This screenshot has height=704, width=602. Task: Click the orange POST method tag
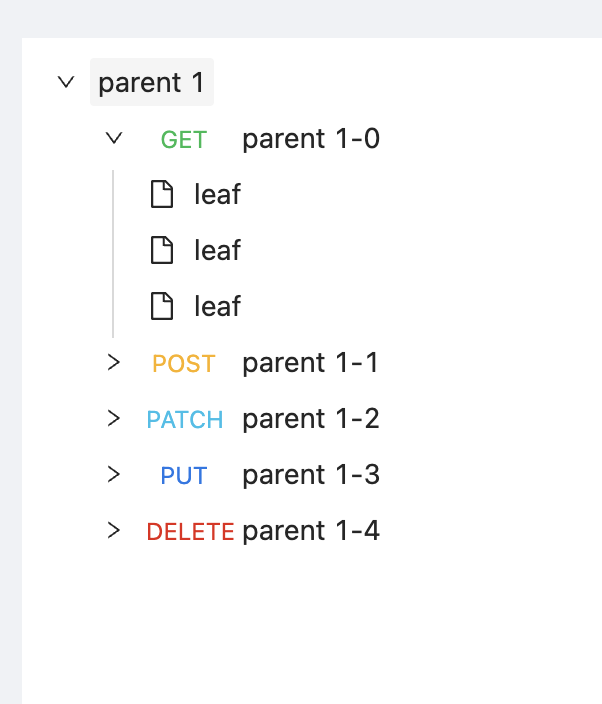pos(184,364)
